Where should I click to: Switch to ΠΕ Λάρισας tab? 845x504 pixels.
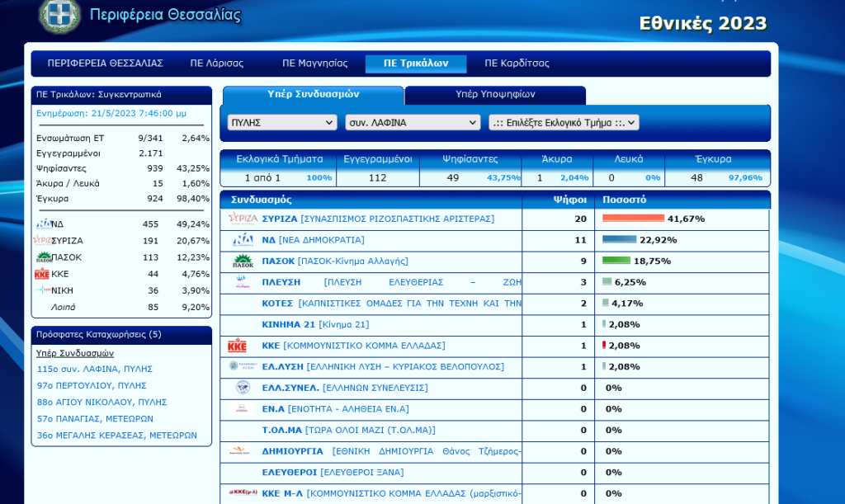click(x=217, y=63)
